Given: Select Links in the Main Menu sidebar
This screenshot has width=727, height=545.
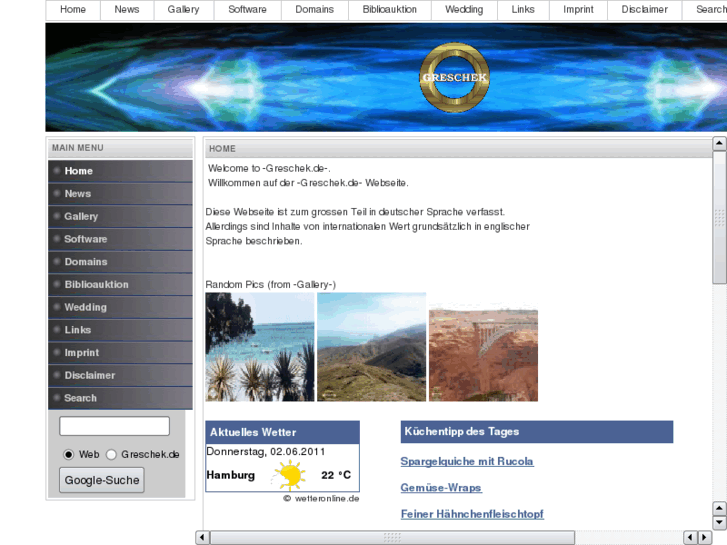Looking at the screenshot, I should [x=120, y=330].
